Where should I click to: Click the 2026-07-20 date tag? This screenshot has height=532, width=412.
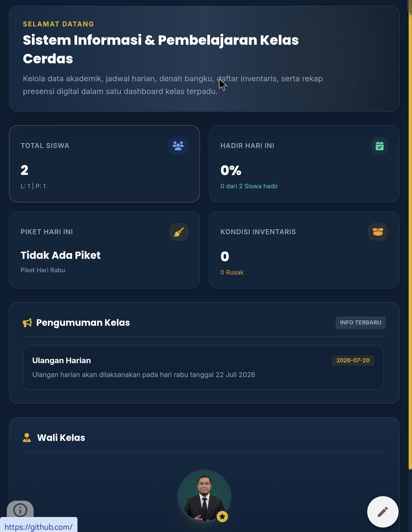353,360
